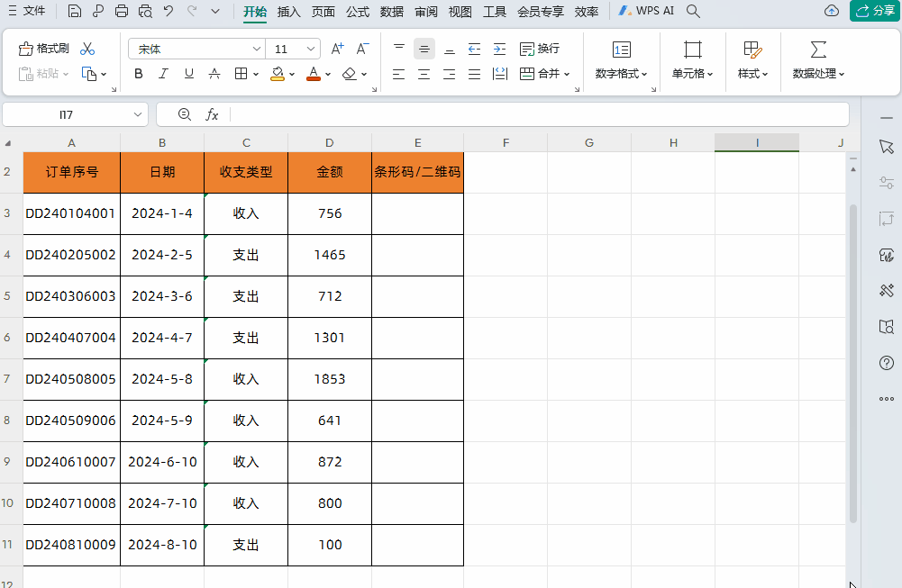
Task: Switch to 视图 View tab
Action: point(460,12)
